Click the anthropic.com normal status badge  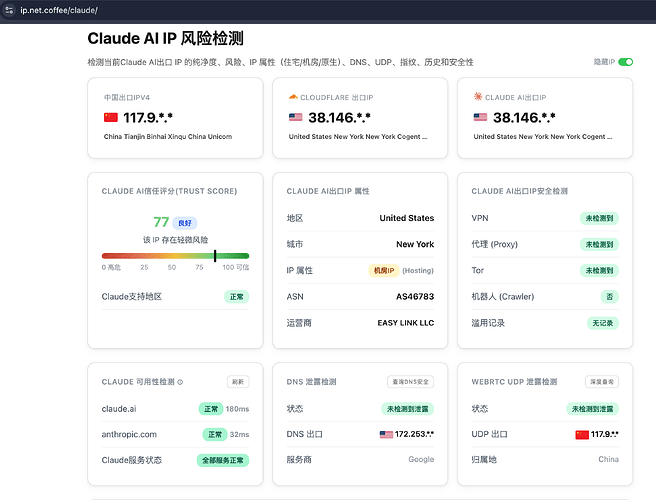(215, 434)
